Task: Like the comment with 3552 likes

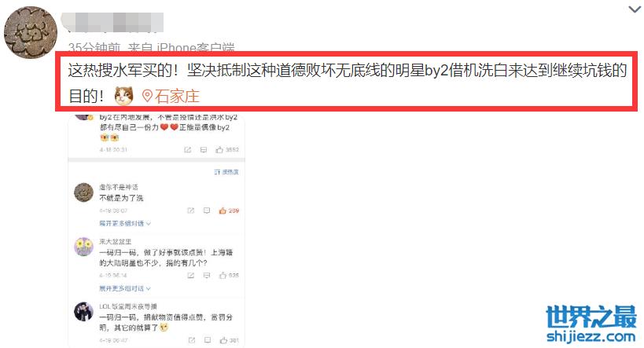Action: coord(219,150)
